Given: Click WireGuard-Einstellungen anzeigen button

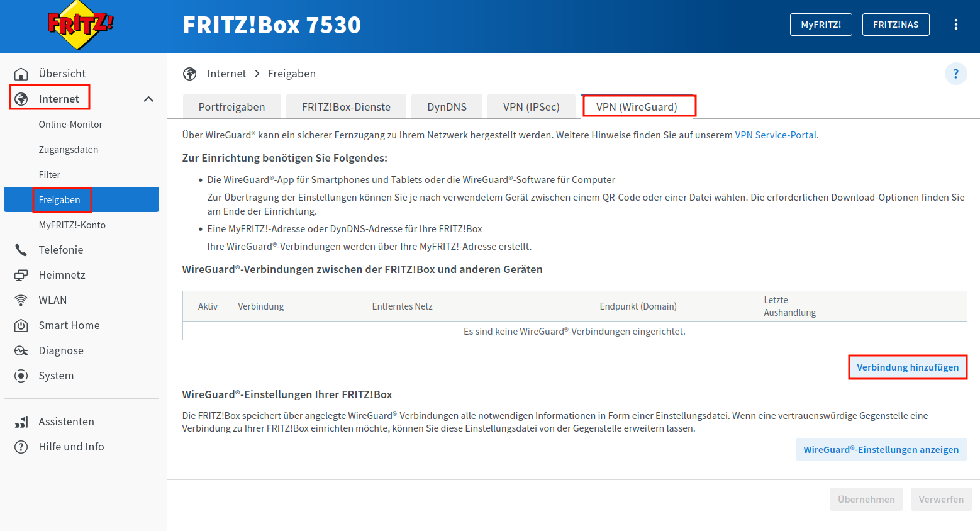Looking at the screenshot, I should coord(881,449).
